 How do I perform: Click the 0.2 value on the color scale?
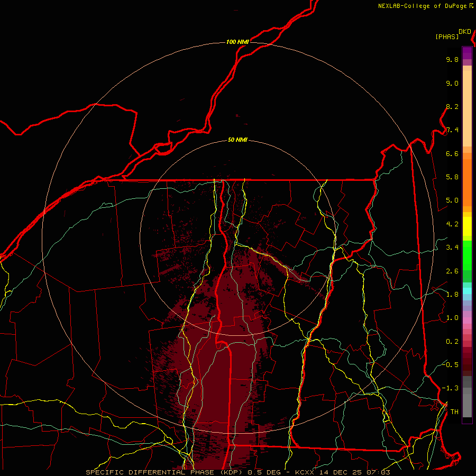pos(452,342)
